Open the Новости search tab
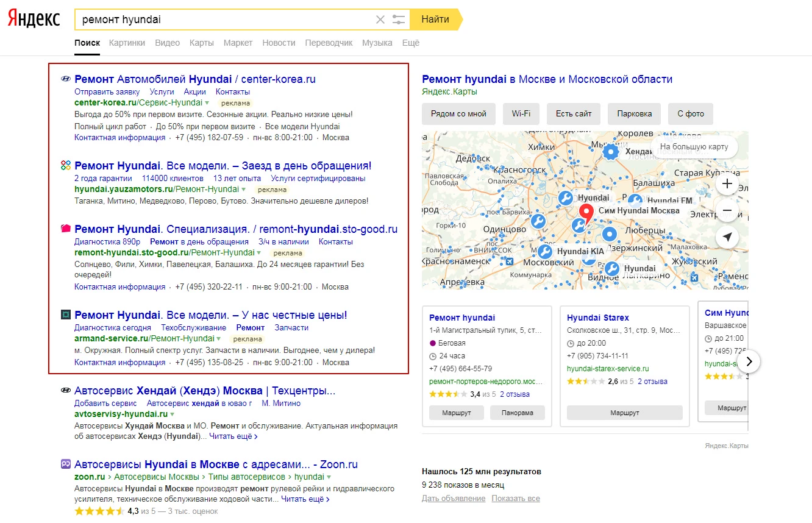 [279, 43]
